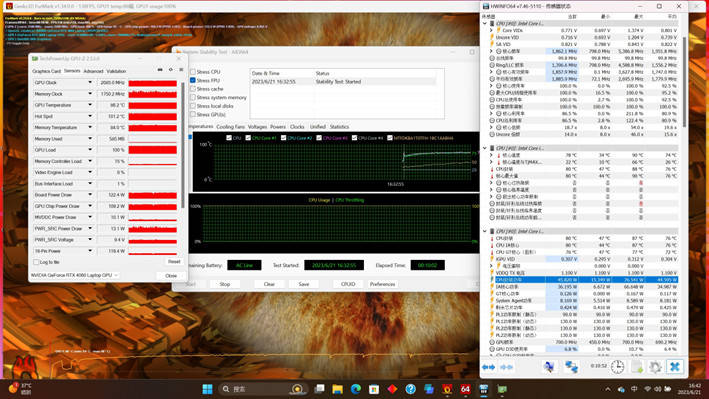Click GPU-Z refresh icon
This screenshot has width=709, height=399.
(x=170, y=70)
